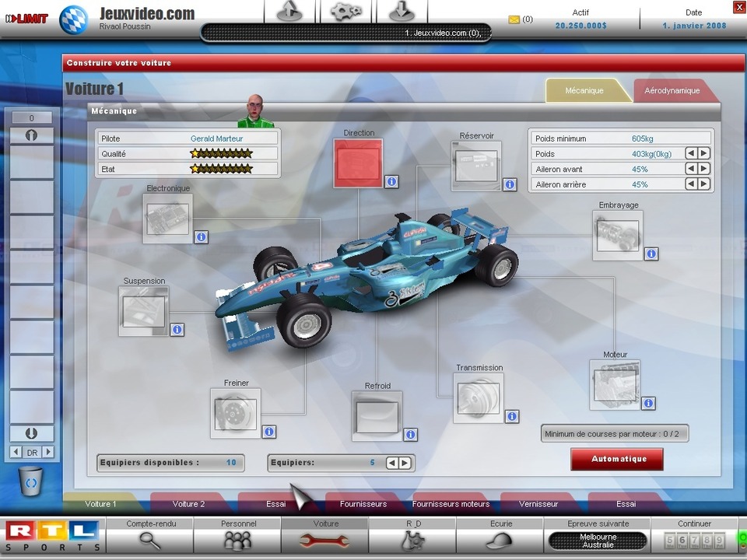Click the info icon next to Direction
Viewport: 747px width, 560px height.
[391, 182]
